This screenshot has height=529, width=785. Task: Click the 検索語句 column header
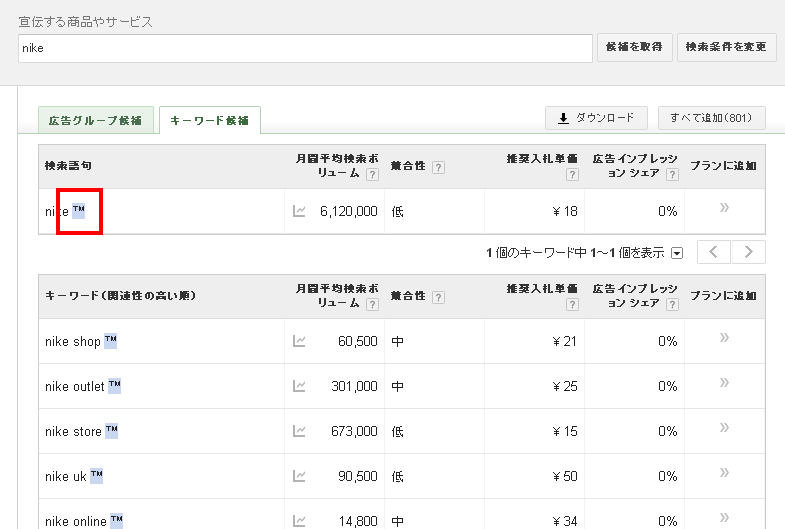point(68,166)
